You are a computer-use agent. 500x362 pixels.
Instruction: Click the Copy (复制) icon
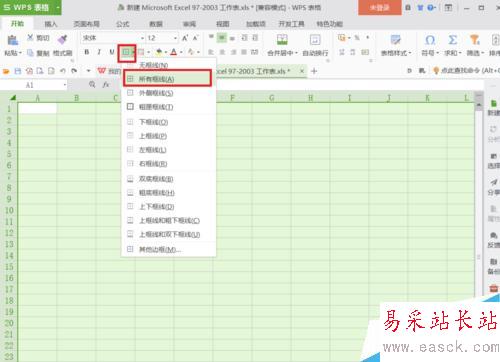[x=30, y=53]
